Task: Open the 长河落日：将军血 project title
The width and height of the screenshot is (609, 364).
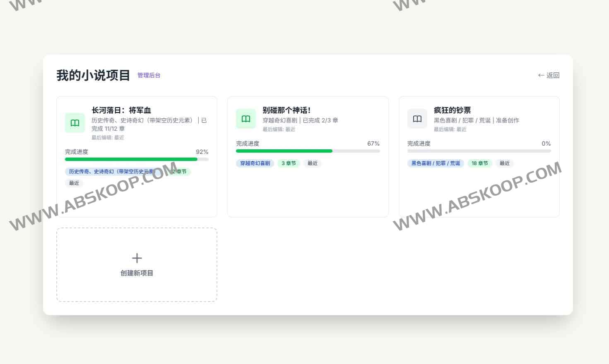Action: pos(121,110)
